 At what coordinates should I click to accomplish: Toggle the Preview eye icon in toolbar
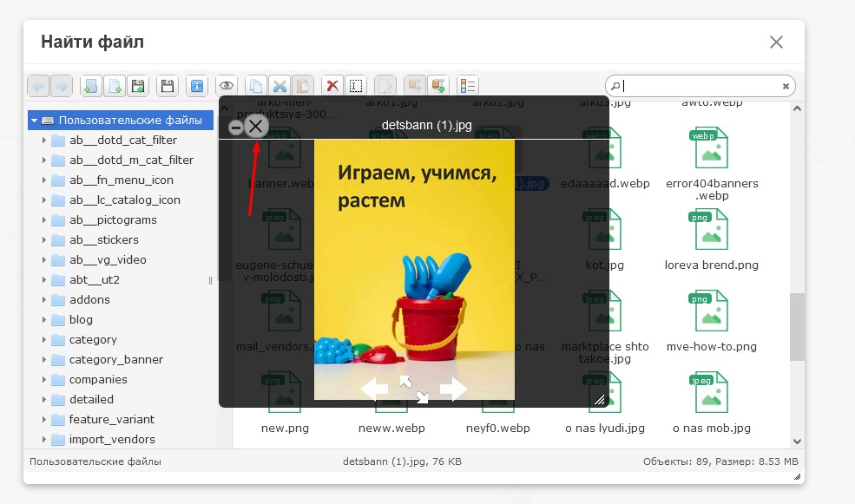(227, 86)
